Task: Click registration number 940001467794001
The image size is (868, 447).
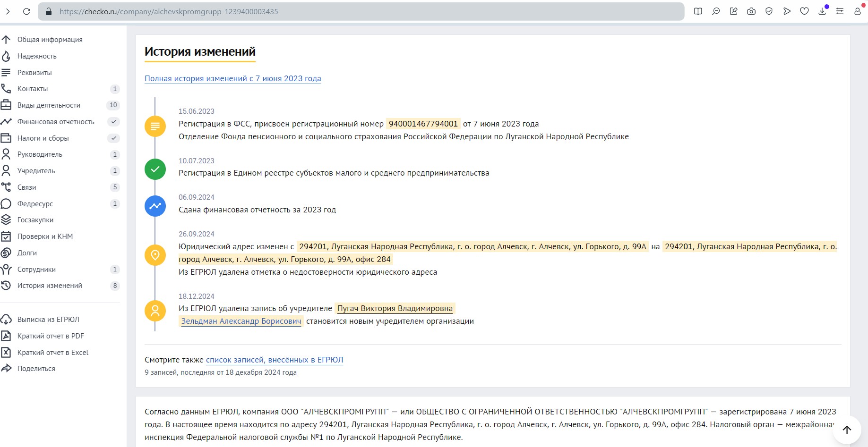Action: coord(423,124)
